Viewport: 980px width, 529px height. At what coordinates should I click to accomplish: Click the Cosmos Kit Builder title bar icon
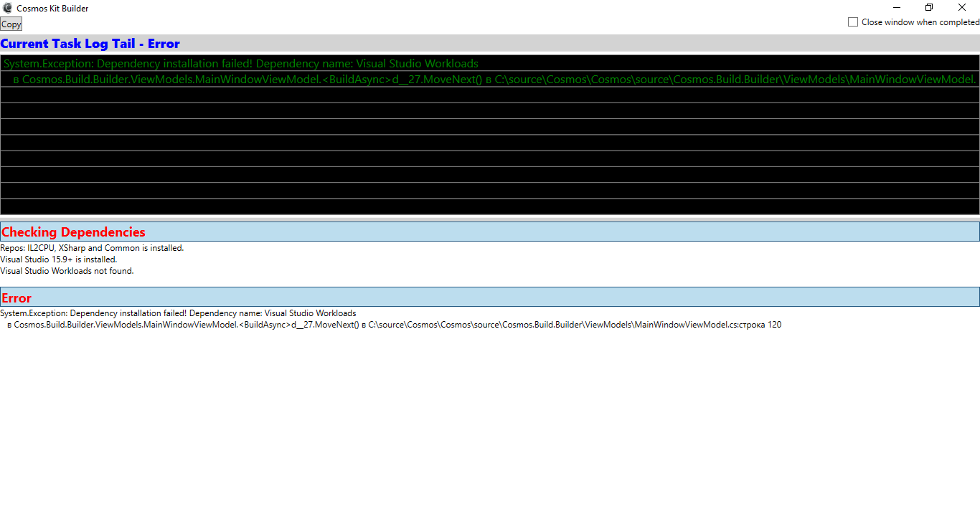click(x=7, y=7)
